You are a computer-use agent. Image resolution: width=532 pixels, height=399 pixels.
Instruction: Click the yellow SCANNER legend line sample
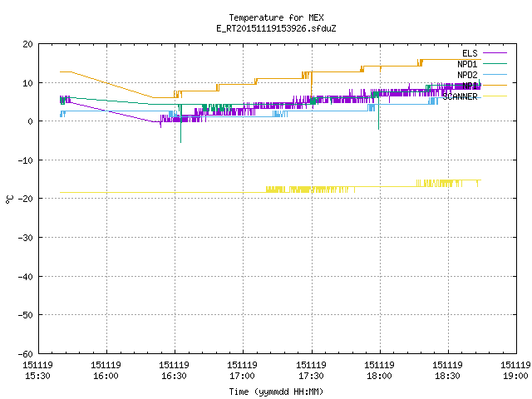click(495, 96)
